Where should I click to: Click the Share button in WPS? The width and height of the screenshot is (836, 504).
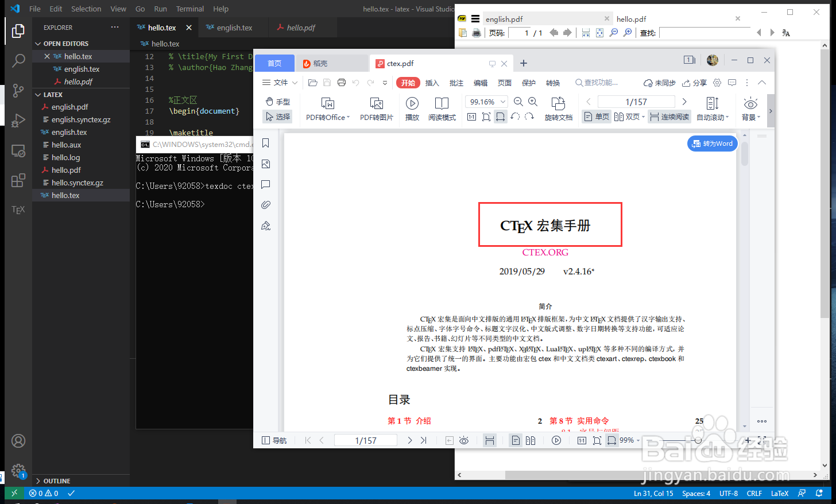point(694,83)
